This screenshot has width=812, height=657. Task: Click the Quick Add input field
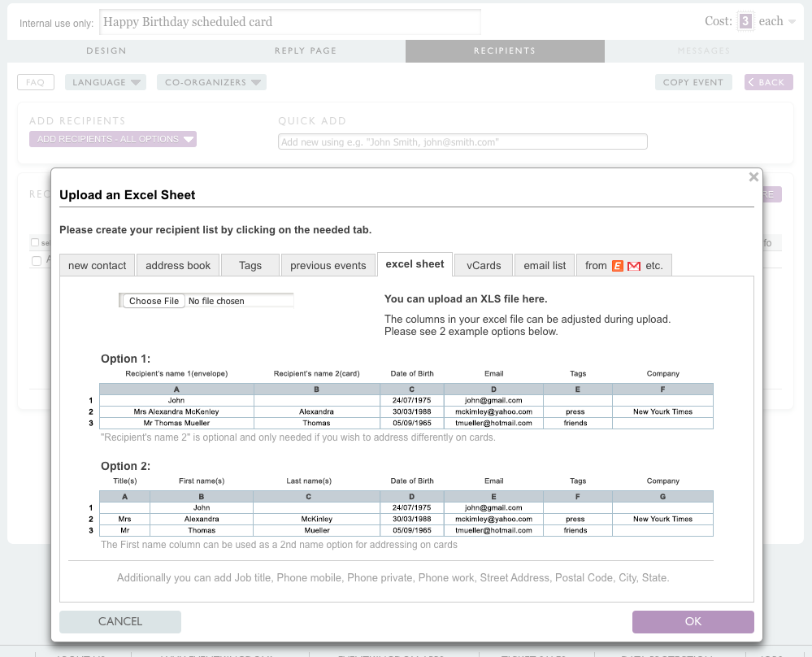tap(462, 141)
